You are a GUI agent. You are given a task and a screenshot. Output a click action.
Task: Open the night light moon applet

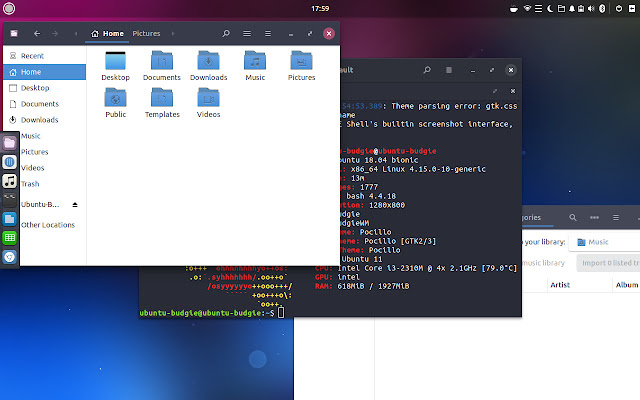pyautogui.click(x=550, y=9)
